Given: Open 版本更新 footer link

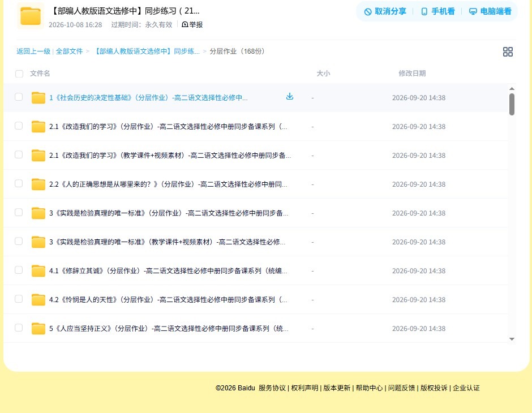Looking at the screenshot, I should coord(337,388).
